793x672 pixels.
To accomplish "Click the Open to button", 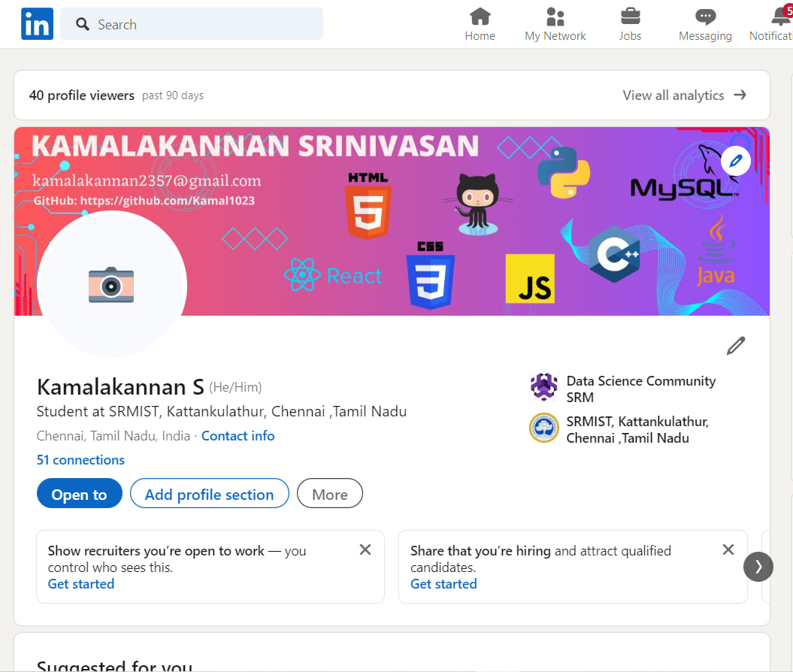I will 80,494.
